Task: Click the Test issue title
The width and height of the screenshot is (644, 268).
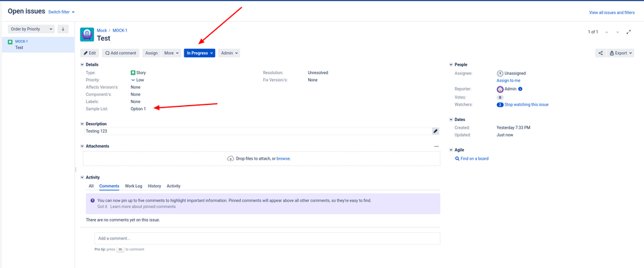Action: tap(104, 38)
